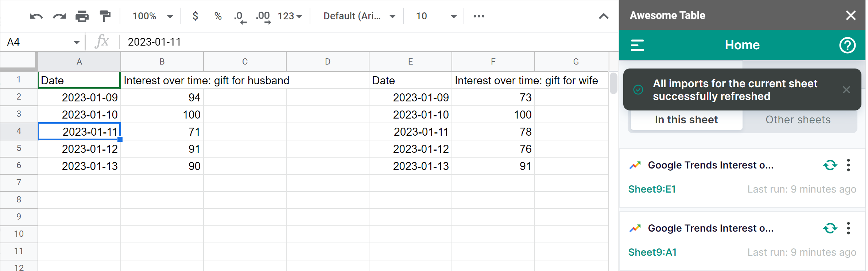Refresh the Sheet9:E1 Google Trends import

click(830, 165)
